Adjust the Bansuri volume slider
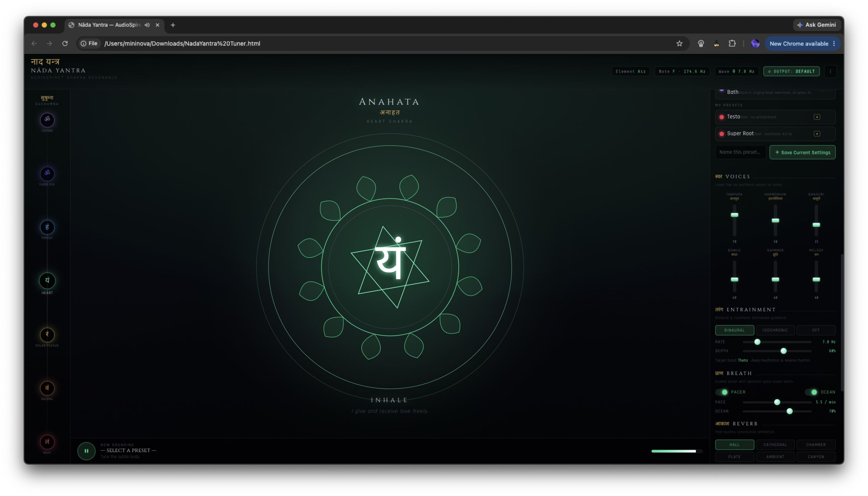Image resolution: width=868 pixels, height=496 pixels. click(x=816, y=221)
